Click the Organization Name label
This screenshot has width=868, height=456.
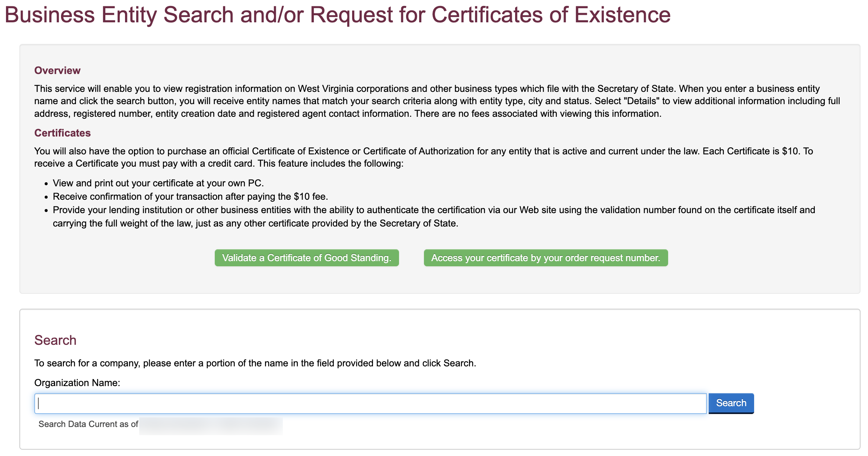point(77,383)
